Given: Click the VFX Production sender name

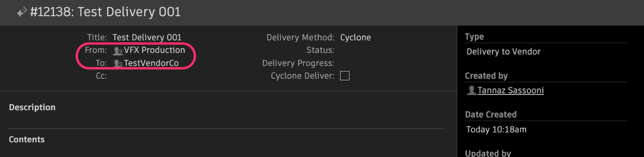Looking at the screenshot, I should [x=155, y=50].
